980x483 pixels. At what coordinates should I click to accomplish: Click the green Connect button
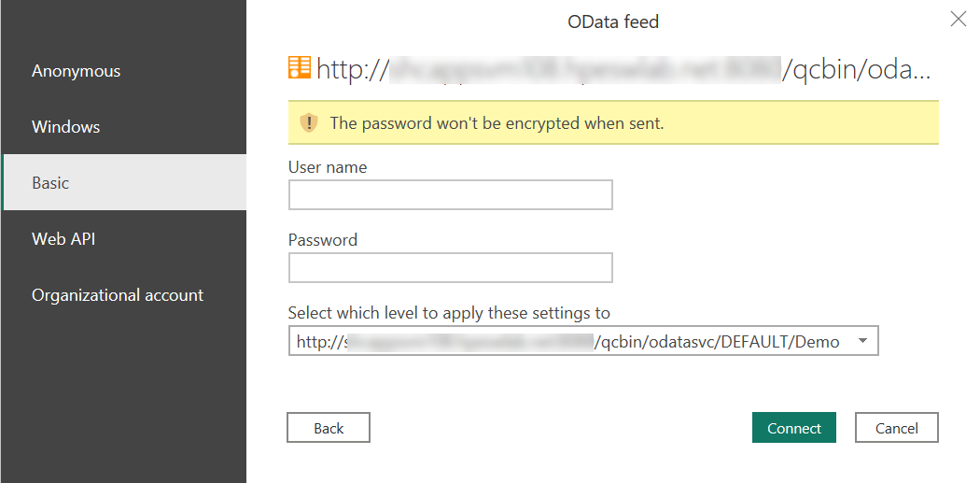click(793, 428)
